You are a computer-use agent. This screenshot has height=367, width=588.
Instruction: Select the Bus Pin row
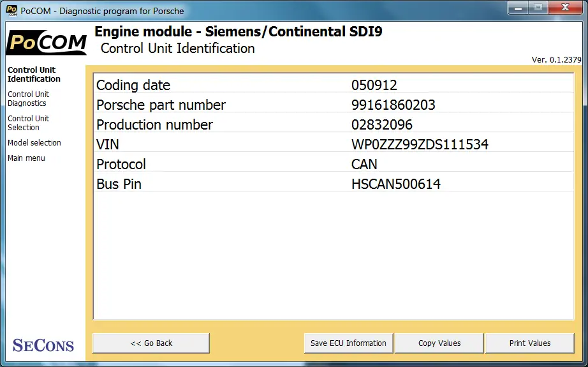tap(334, 184)
